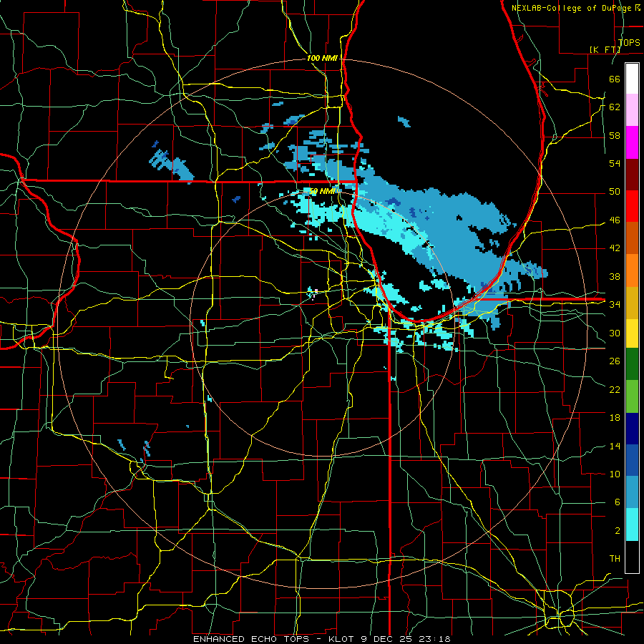Click the "34" legend value
Image resolution: width=644 pixels, height=644 pixels.
point(615,304)
